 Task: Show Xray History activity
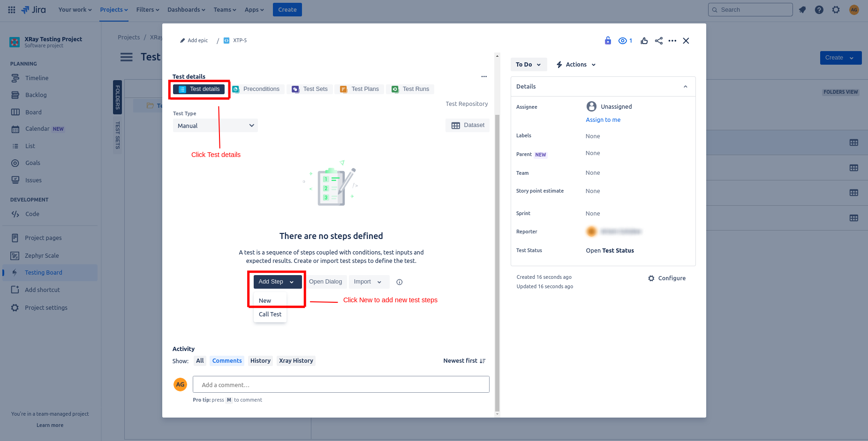click(296, 361)
